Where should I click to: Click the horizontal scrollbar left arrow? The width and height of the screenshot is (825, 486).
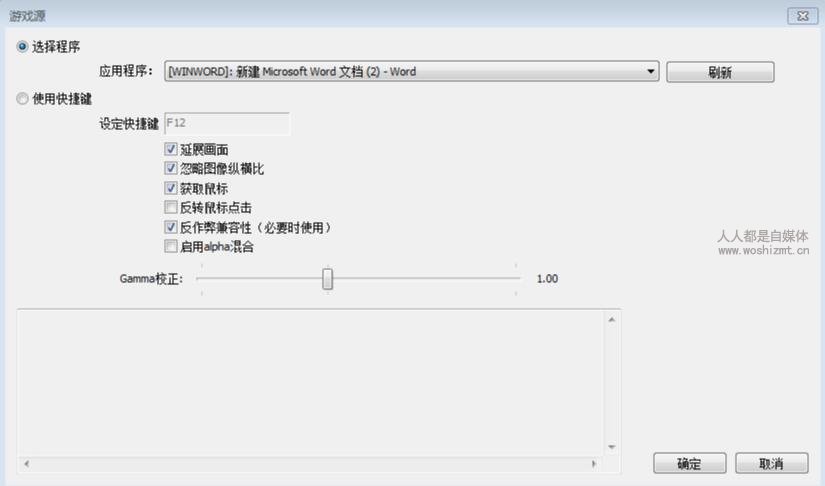(x=26, y=463)
